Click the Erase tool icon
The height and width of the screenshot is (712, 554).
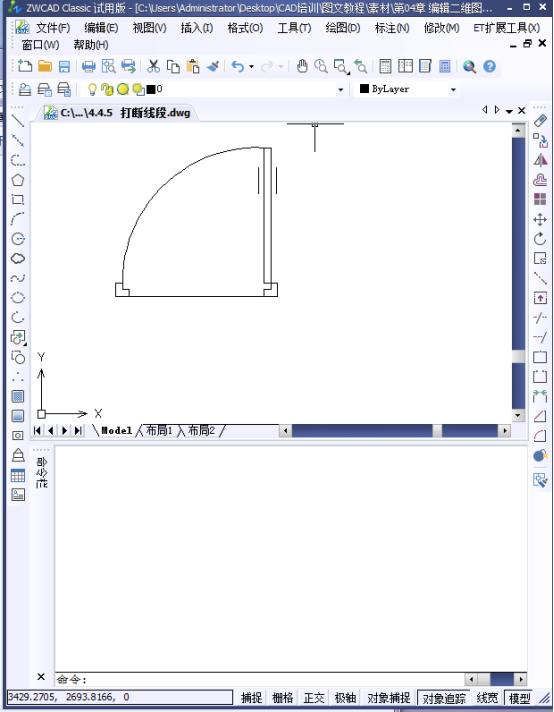point(540,121)
